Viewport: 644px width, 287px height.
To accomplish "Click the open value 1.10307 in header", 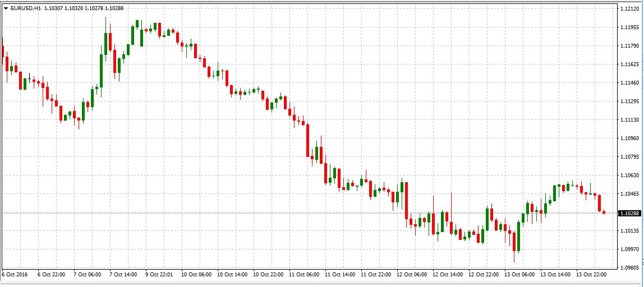I will (x=53, y=8).
